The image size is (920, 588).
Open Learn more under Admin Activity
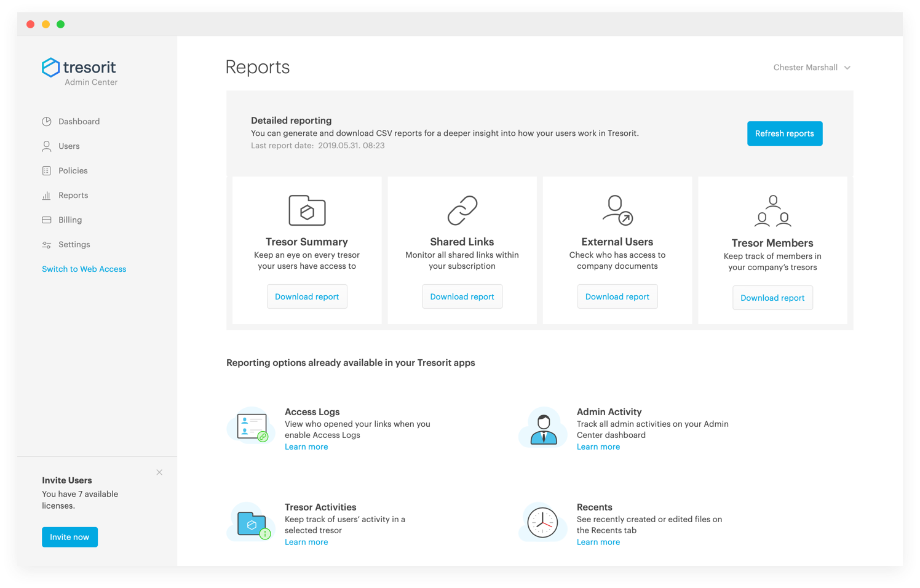point(598,447)
